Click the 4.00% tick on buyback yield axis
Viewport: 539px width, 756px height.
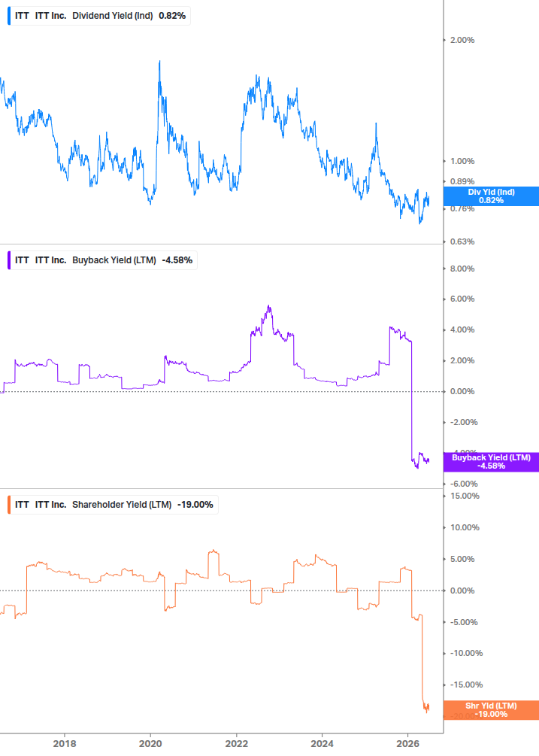(x=462, y=329)
